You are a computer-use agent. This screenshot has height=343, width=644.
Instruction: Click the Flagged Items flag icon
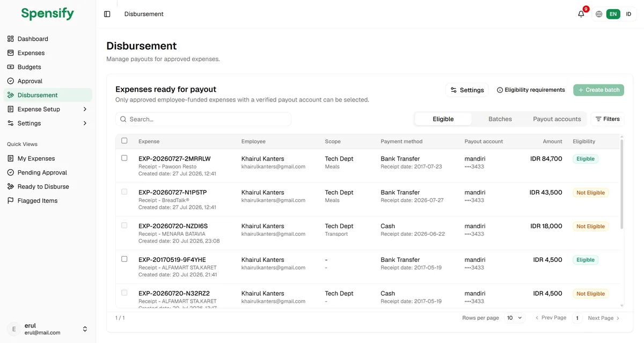coord(11,200)
